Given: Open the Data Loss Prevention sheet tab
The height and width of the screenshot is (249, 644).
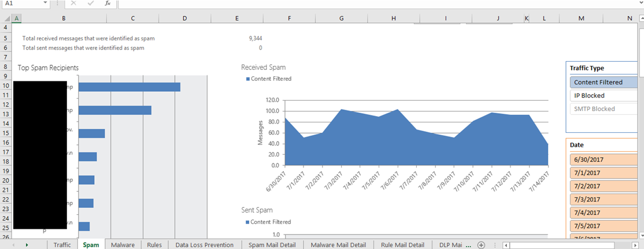Looking at the screenshot, I should pos(205,245).
